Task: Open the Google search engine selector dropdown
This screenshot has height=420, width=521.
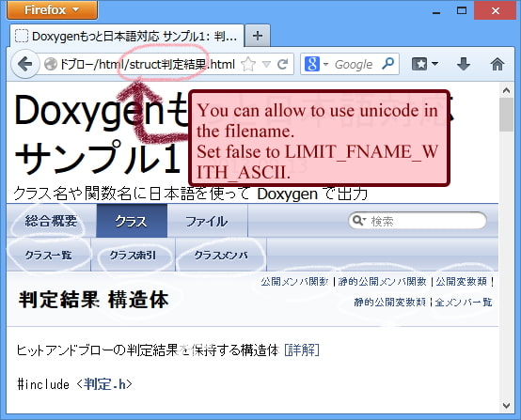Action: [316, 64]
